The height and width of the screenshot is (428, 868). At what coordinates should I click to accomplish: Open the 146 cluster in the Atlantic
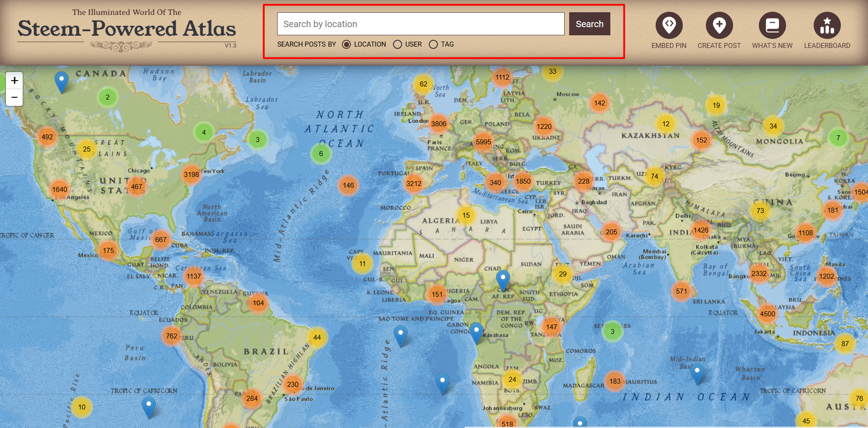(349, 185)
